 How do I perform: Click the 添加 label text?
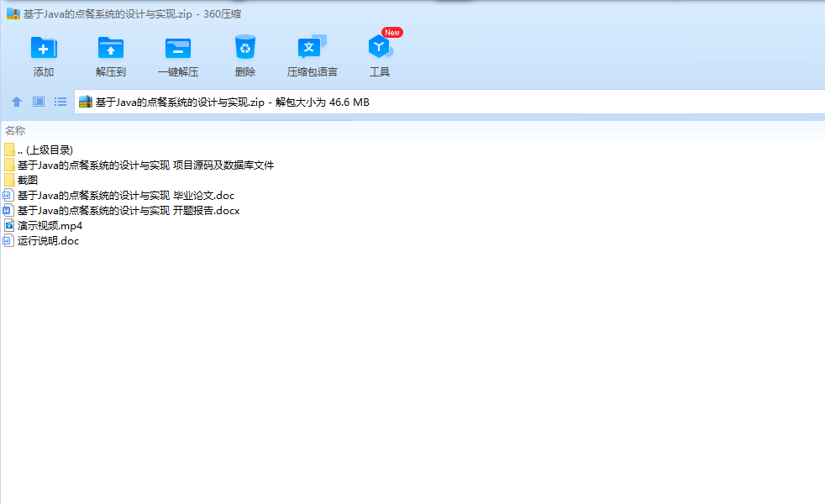point(44,72)
